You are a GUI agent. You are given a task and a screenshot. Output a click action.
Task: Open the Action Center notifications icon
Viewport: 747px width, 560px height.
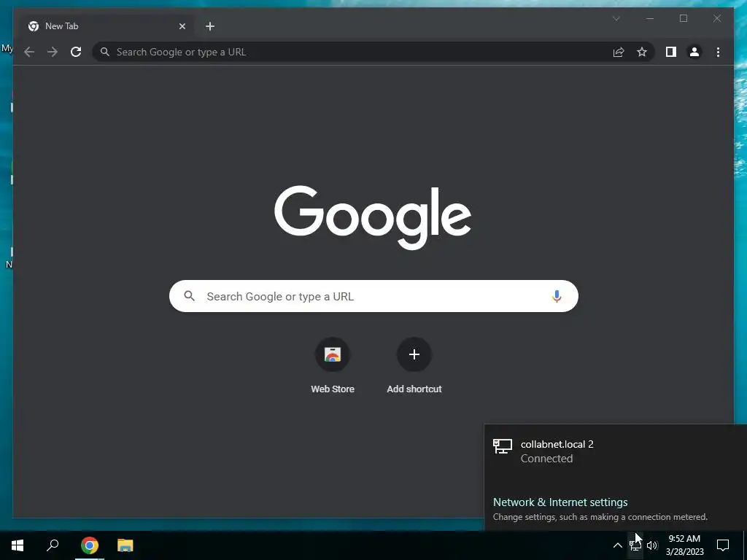pos(723,545)
